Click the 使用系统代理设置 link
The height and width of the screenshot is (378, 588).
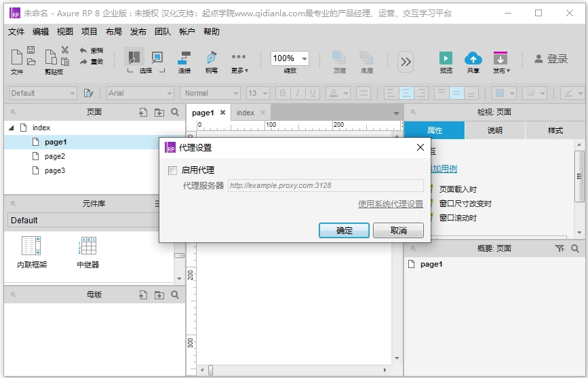pyautogui.click(x=391, y=204)
